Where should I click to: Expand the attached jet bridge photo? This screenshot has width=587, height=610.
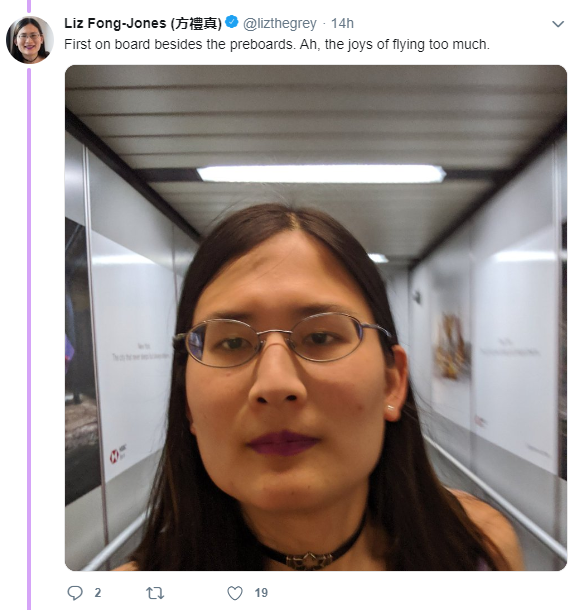(316, 318)
